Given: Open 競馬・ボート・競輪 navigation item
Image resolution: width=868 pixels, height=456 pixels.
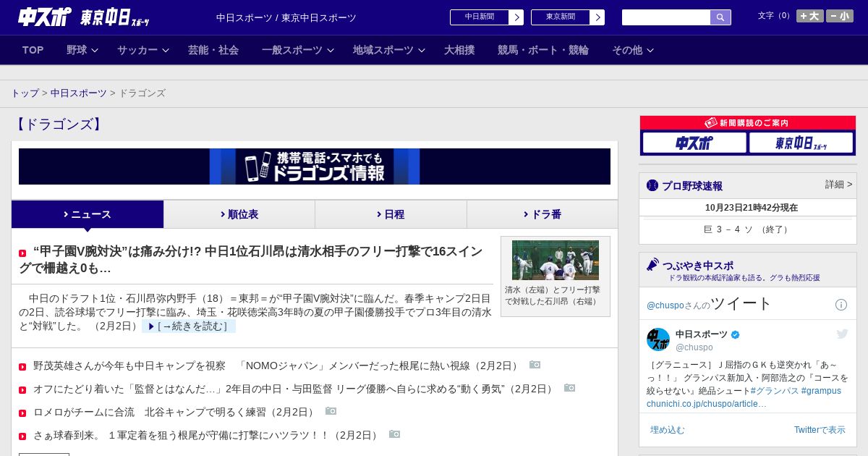Looking at the screenshot, I should [543, 50].
